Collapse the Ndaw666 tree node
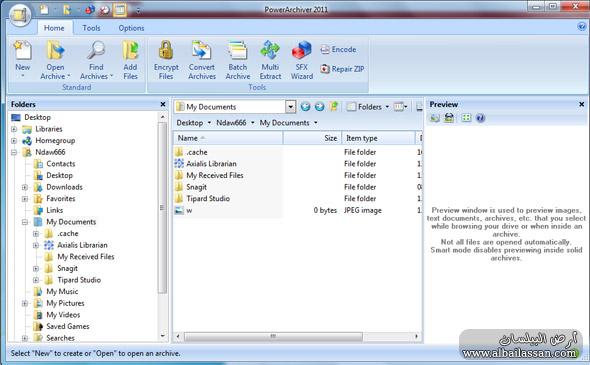 14,152
